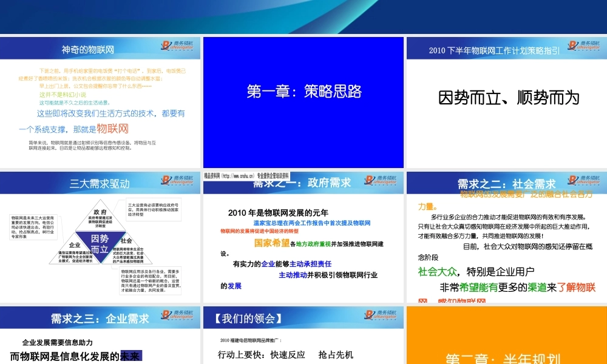Click the line 企业发展需要信息助力
This screenshot has width=607, height=364.
[x=57, y=343]
